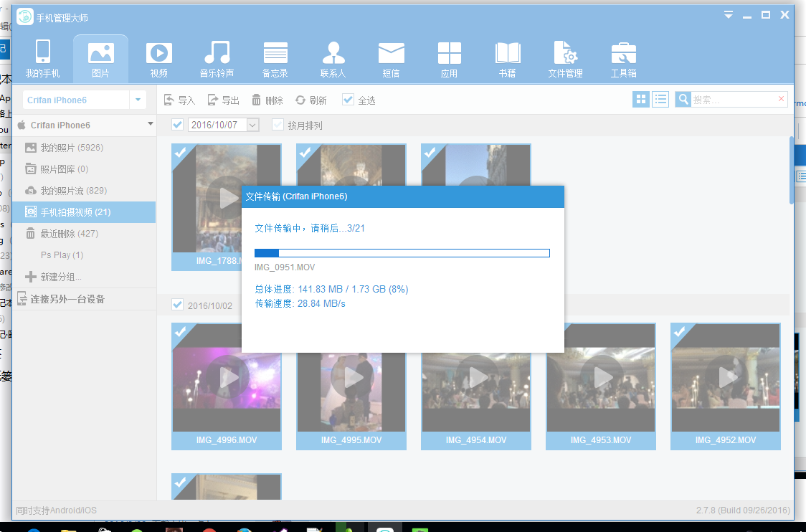
Task: Uncheck the second 2016/10/07 video checkmark
Action: click(x=305, y=152)
